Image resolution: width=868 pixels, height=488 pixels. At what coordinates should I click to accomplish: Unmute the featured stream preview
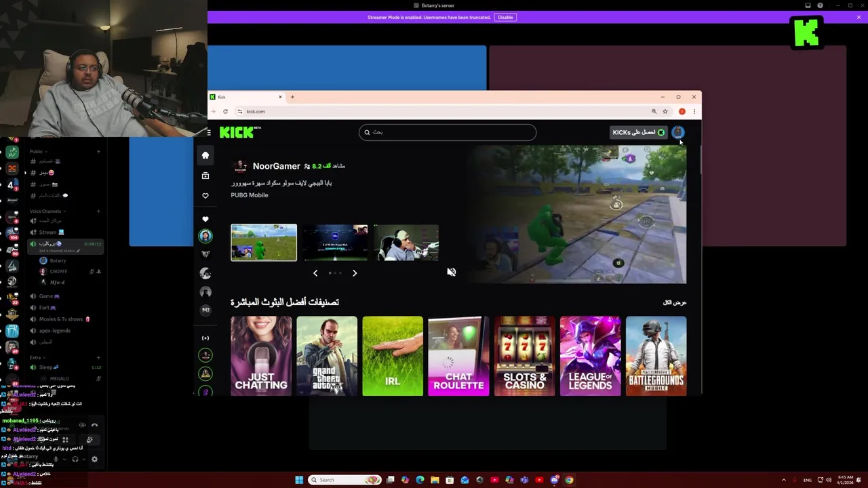451,272
